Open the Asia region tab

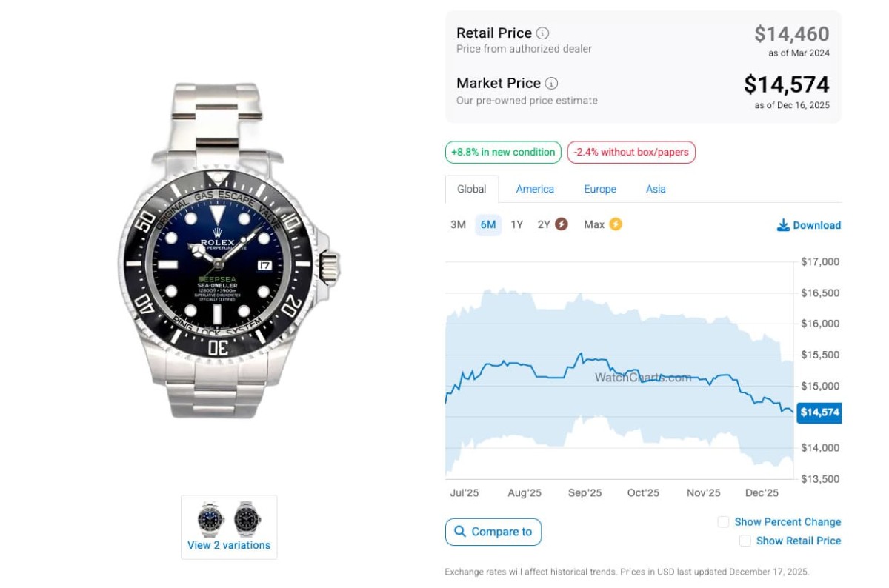click(656, 189)
